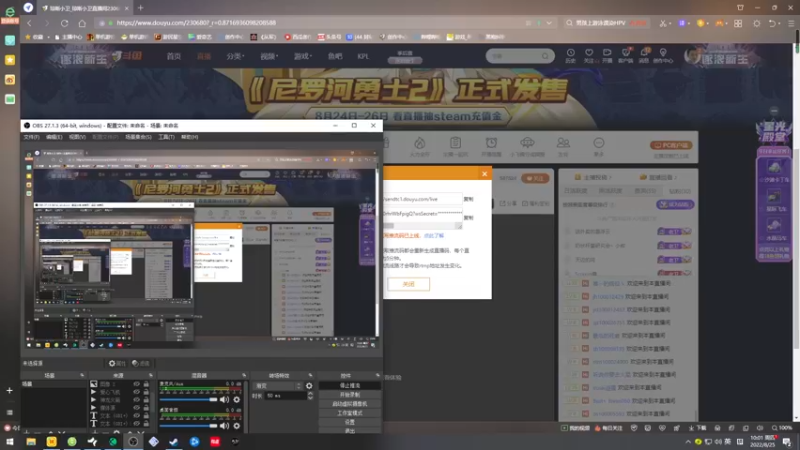Screen dimensions: 800x450
Task: Toggle visibility of the 图像 source
Action: coord(136,384)
